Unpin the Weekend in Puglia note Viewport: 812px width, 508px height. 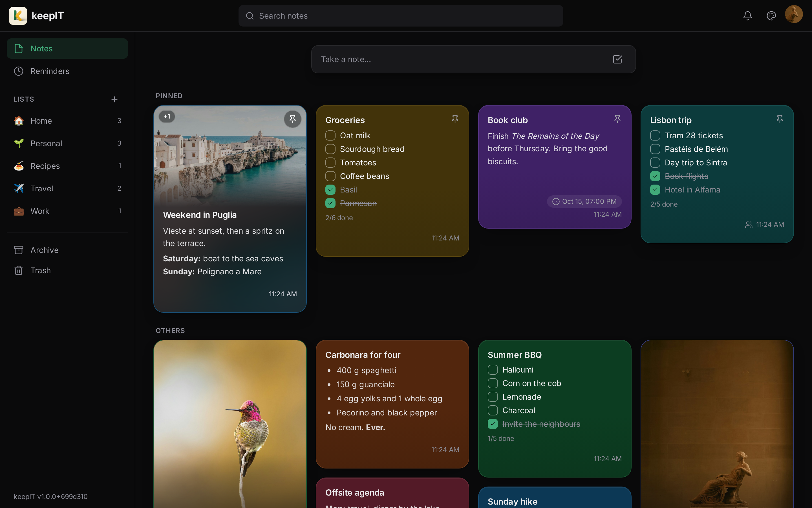(293, 119)
